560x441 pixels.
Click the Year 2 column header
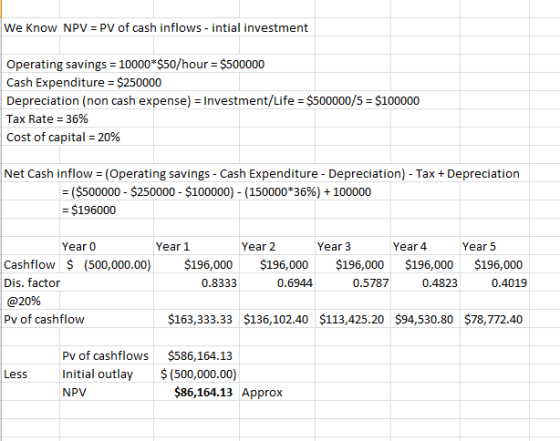[x=258, y=246]
